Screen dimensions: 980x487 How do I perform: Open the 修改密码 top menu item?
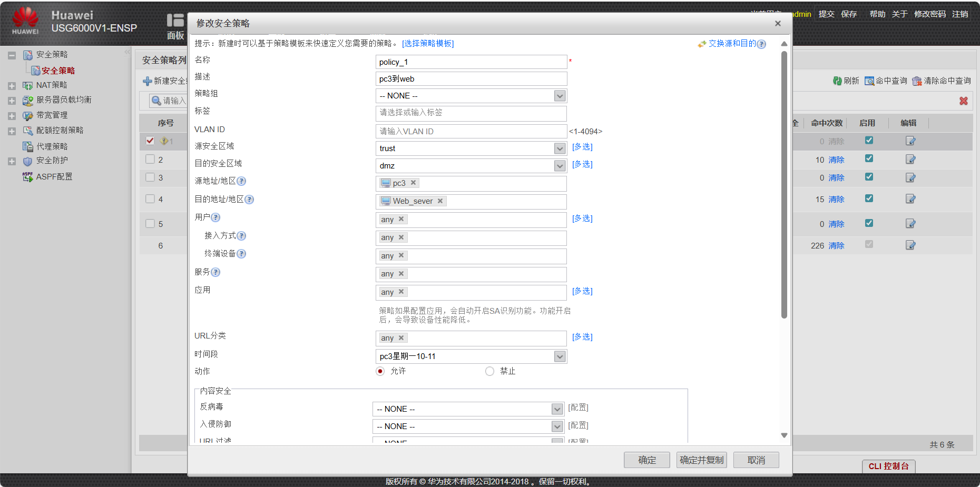click(930, 14)
